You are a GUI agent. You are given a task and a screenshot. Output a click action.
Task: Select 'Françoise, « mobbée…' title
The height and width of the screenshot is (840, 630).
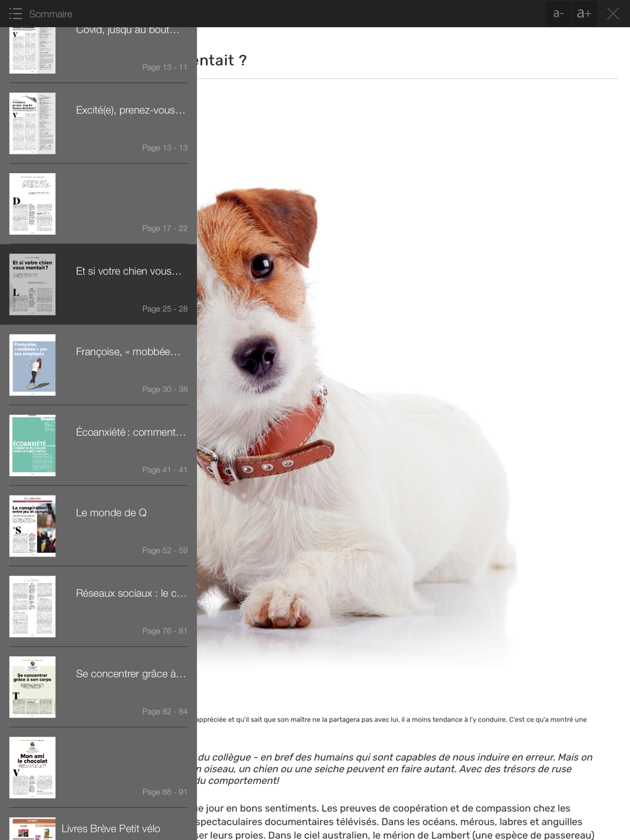[128, 352]
